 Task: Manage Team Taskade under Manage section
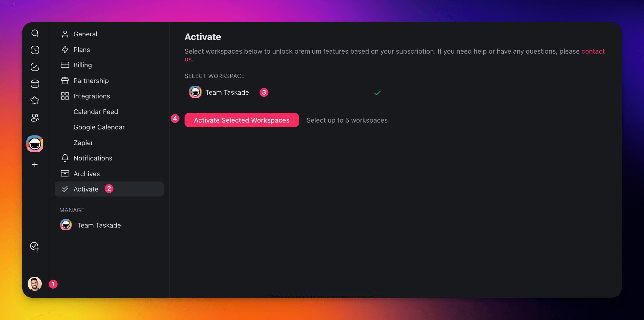tap(99, 225)
